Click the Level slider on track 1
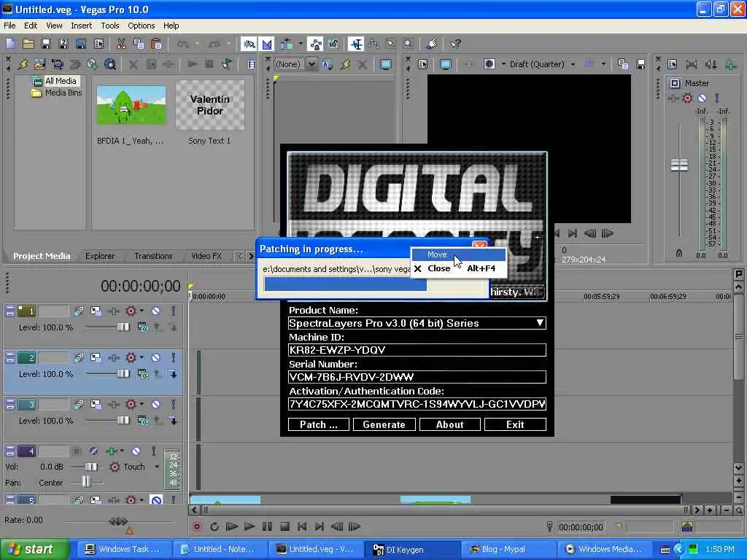This screenshot has height=560, width=747. tap(123, 327)
